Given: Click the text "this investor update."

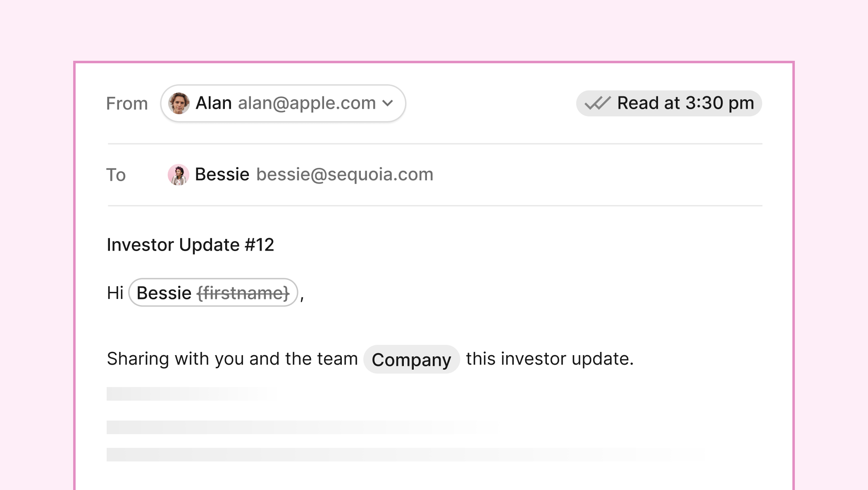Looking at the screenshot, I should coord(549,359).
